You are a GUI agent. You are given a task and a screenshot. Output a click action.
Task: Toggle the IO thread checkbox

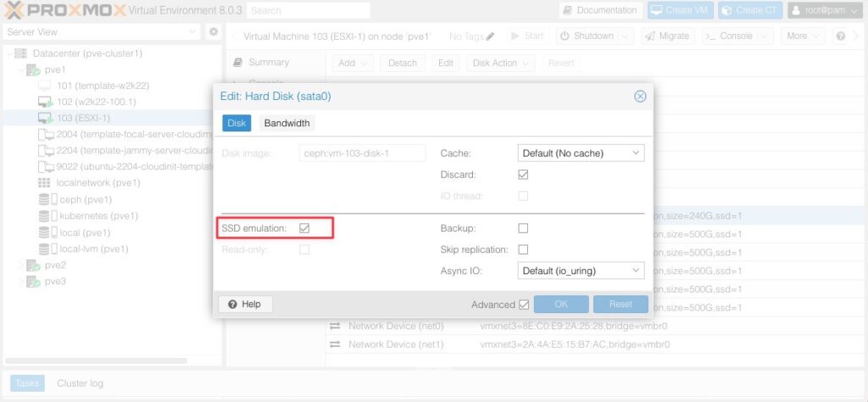[x=522, y=195]
